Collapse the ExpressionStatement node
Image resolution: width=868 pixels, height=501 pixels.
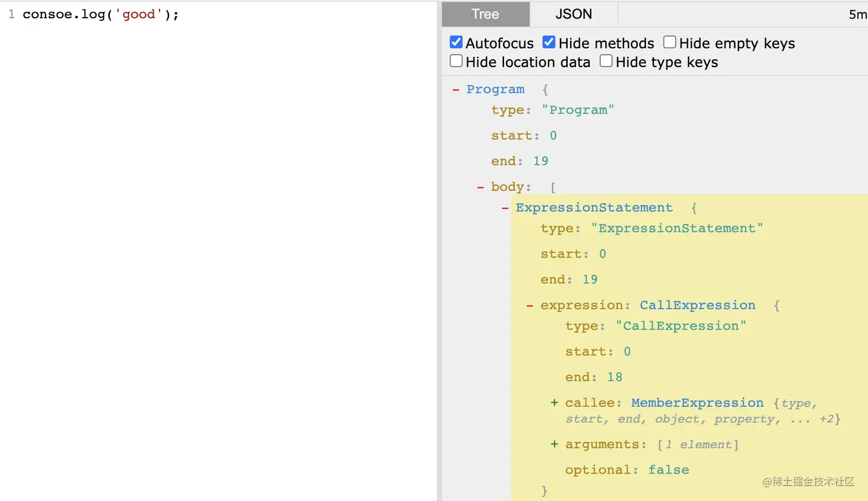(x=505, y=208)
